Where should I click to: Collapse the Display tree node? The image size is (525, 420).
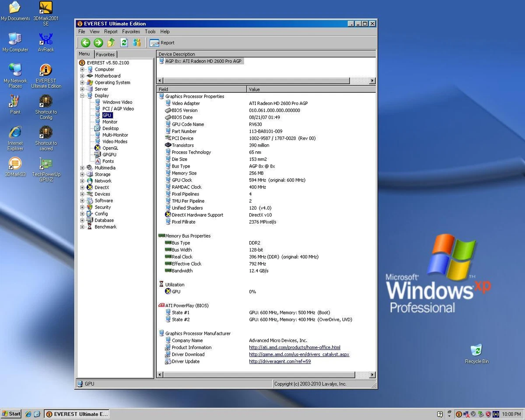coord(82,96)
